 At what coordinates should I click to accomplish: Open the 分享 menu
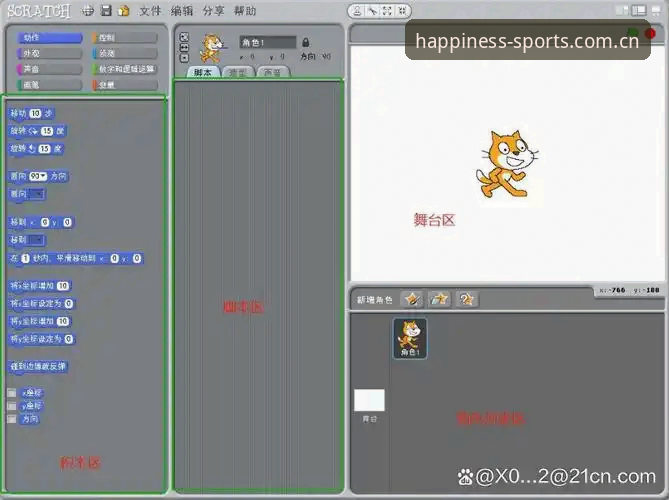[x=213, y=11]
